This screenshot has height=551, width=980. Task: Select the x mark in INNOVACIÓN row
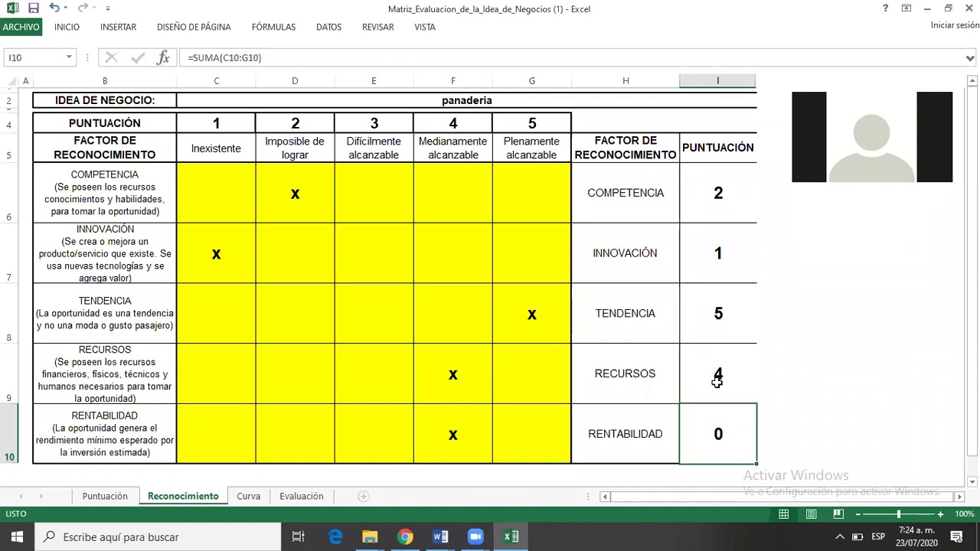point(216,254)
